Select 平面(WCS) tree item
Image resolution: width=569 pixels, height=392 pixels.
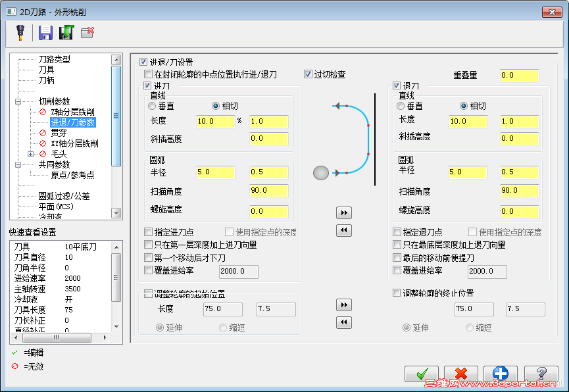point(57,207)
